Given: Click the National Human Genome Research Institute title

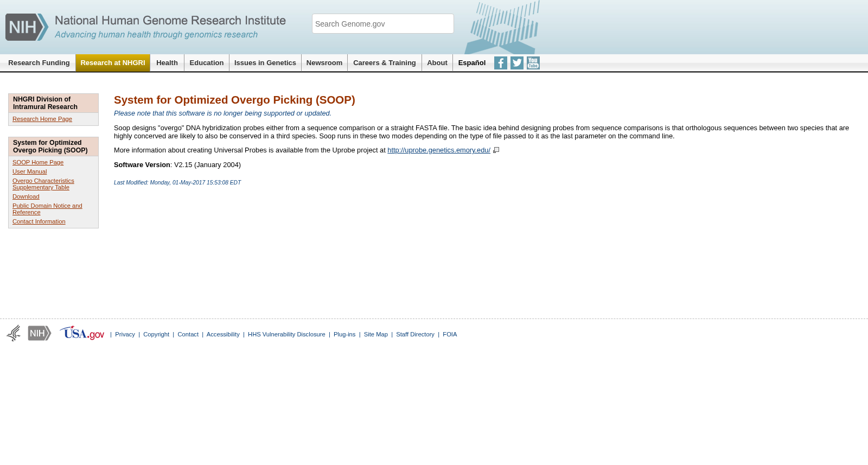Looking at the screenshot, I should tap(170, 21).
